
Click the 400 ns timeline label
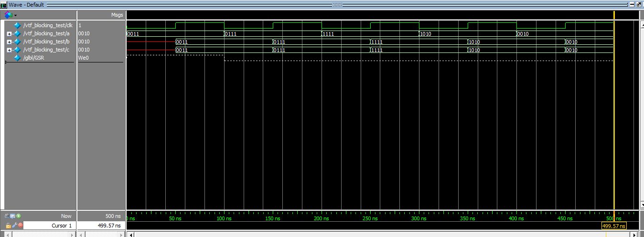(516, 218)
